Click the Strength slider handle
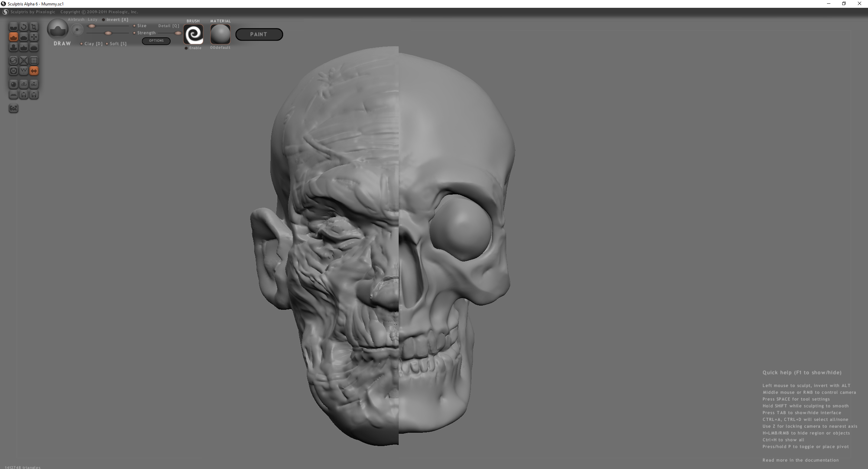Screen dimensions: 868x469 pyautogui.click(x=108, y=33)
